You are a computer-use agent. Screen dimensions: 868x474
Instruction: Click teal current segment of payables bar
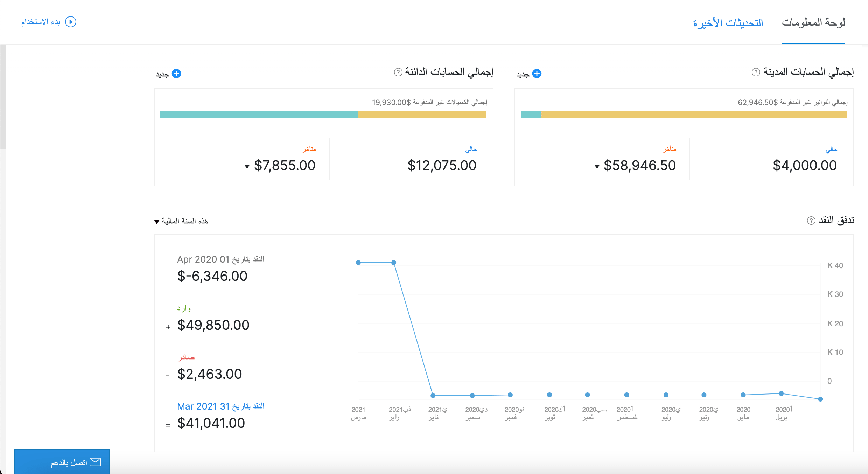pyautogui.click(x=259, y=115)
